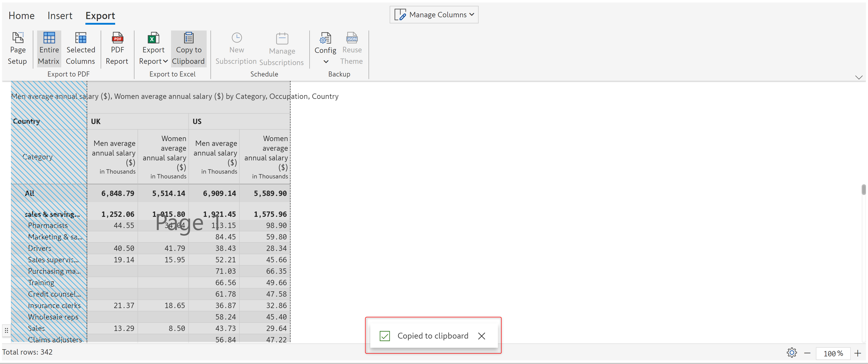Open the Manage Columns dropdown

[x=434, y=15]
